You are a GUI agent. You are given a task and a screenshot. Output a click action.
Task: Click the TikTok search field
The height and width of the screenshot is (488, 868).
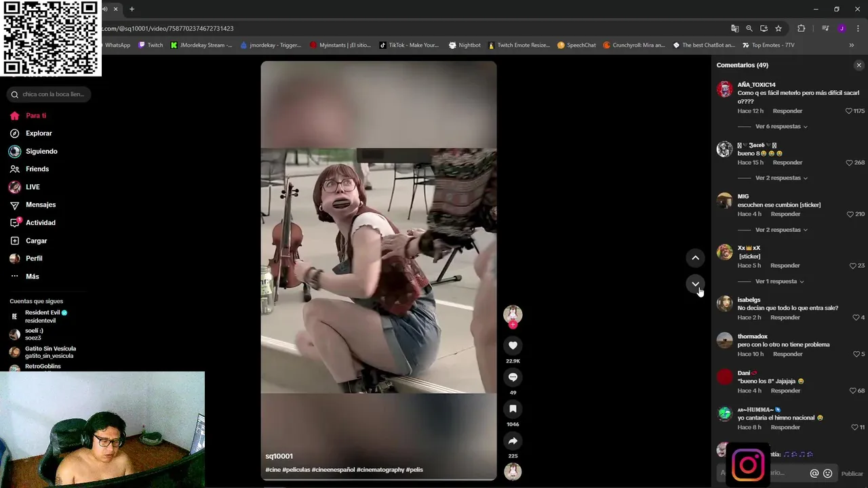[x=49, y=94]
